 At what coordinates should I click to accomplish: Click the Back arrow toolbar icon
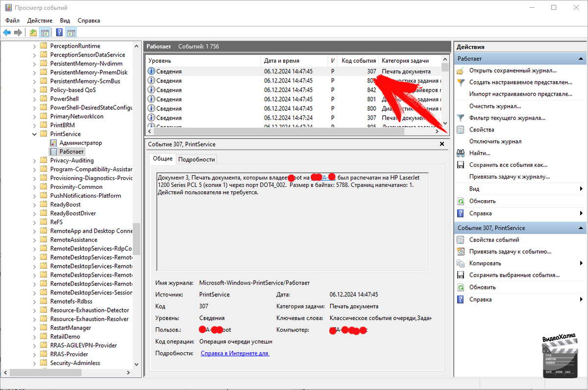click(x=7, y=33)
